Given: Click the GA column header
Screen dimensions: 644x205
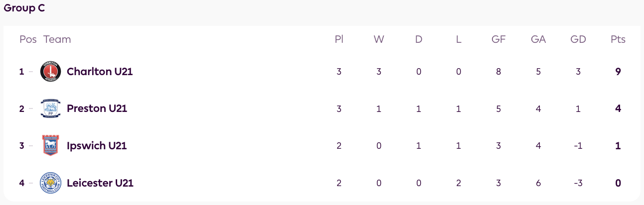Looking at the screenshot, I should tap(538, 39).
